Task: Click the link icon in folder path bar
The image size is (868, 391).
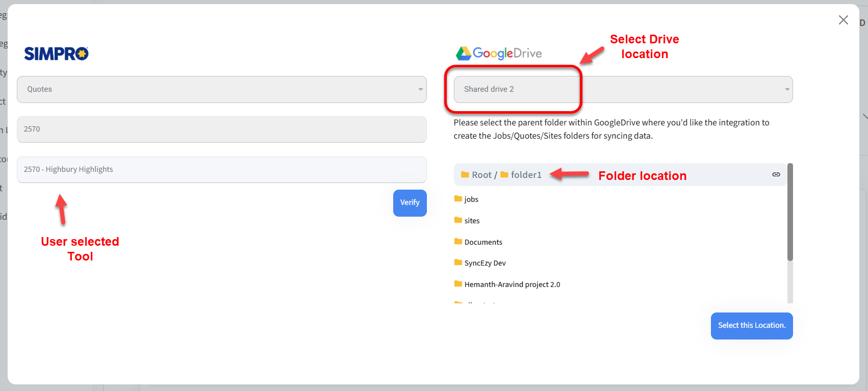Action: (776, 174)
